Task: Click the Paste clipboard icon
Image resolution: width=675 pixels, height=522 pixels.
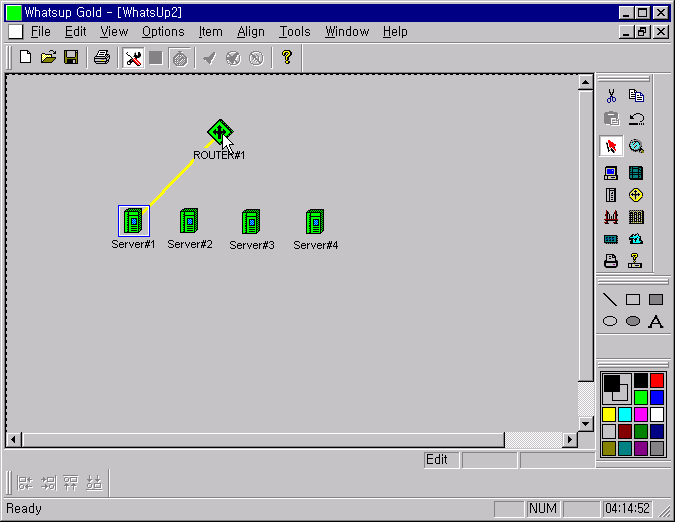Action: [x=611, y=118]
